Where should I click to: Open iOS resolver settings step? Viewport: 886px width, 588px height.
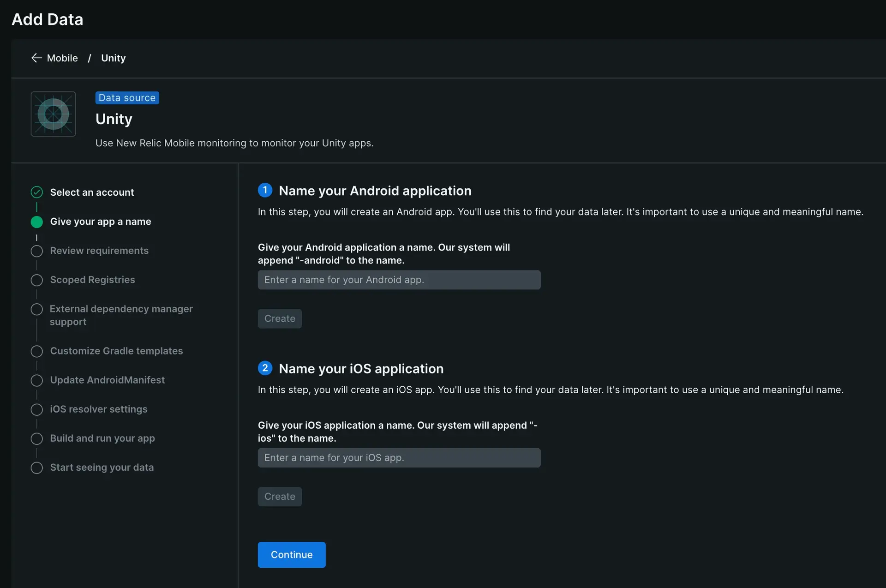[99, 409]
